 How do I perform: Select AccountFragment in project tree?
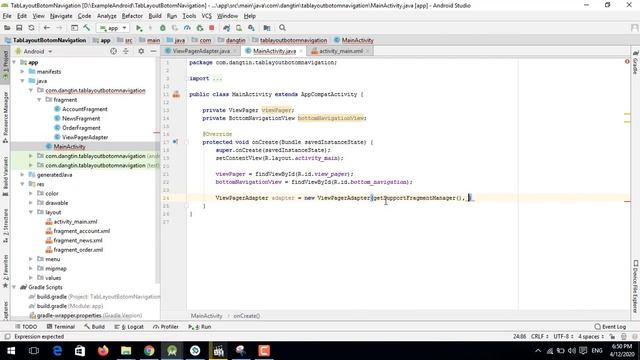point(84,109)
